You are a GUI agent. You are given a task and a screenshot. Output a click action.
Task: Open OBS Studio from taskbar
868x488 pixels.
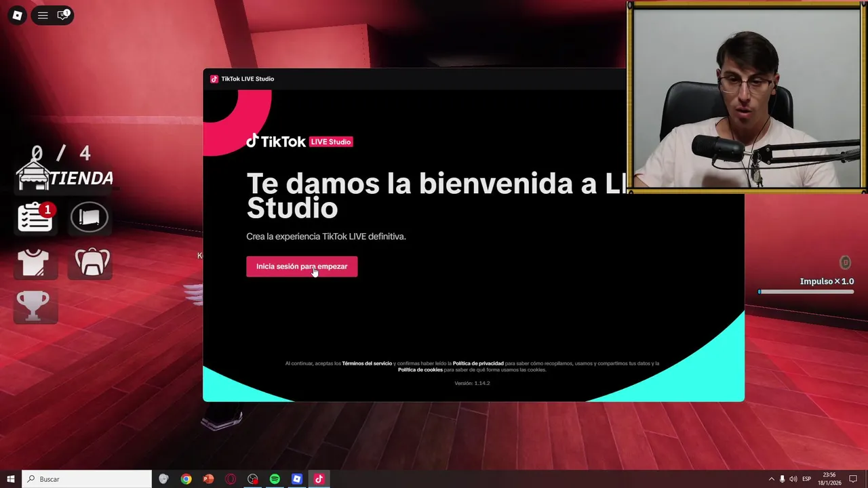tap(253, 479)
